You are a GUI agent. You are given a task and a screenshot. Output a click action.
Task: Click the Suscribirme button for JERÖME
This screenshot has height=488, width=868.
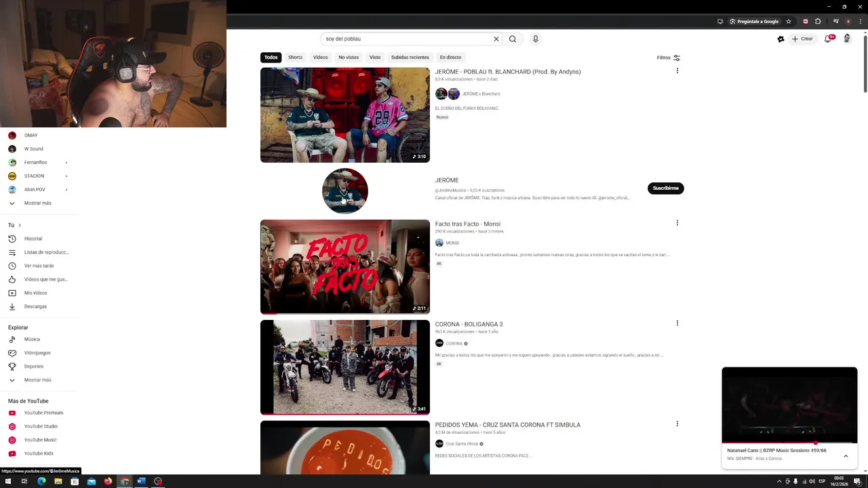(x=665, y=188)
